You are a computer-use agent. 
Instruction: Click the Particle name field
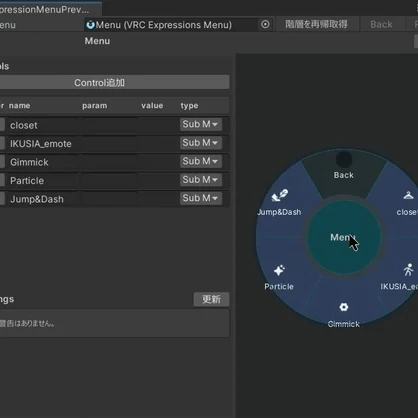click(43, 181)
